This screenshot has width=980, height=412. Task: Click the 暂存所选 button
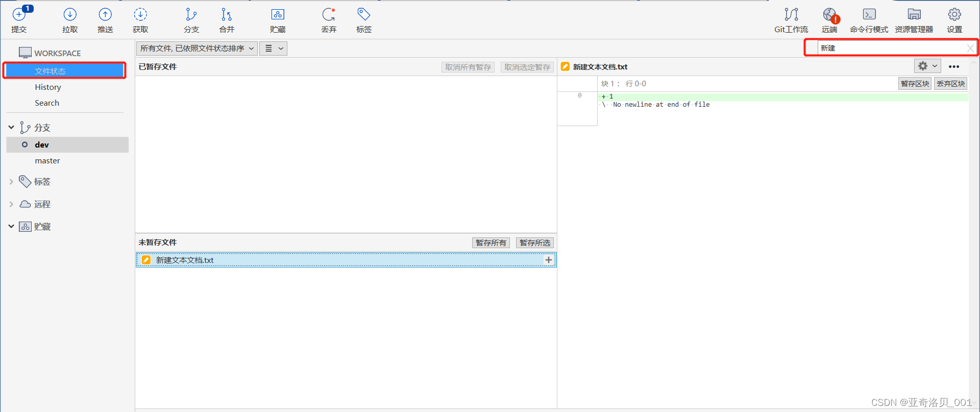535,243
